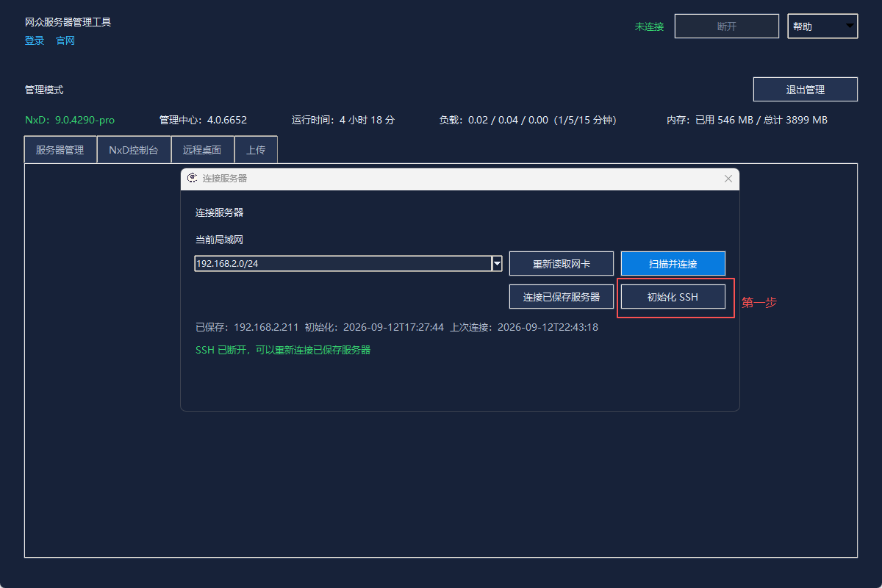
Task: Click the 初始化 SSH button
Action: coord(673,297)
